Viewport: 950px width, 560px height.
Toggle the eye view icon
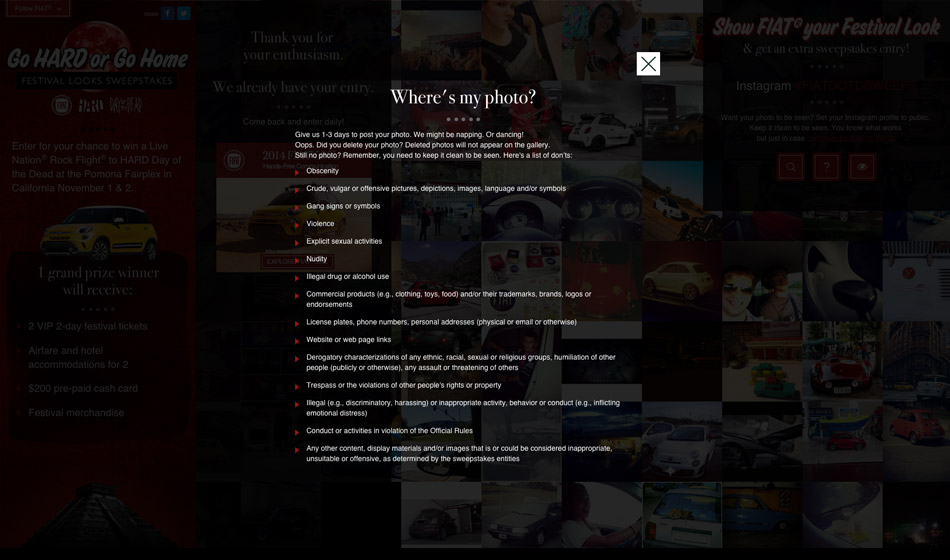click(861, 167)
